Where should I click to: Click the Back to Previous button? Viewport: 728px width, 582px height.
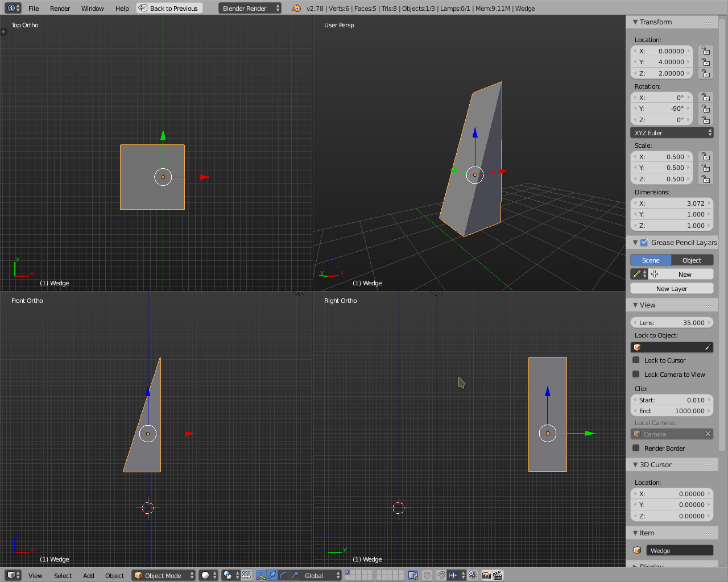tap(169, 9)
